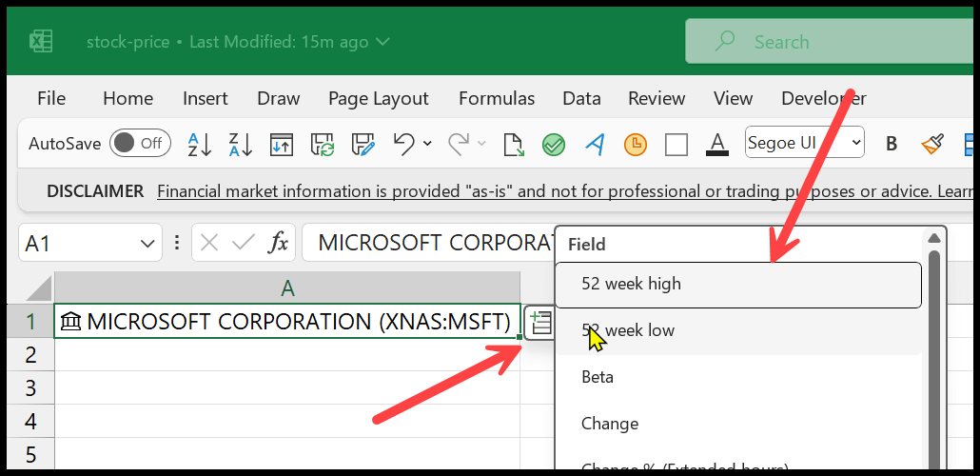Click the save with refresh icon
Screen dimensions: 980x476
322,145
